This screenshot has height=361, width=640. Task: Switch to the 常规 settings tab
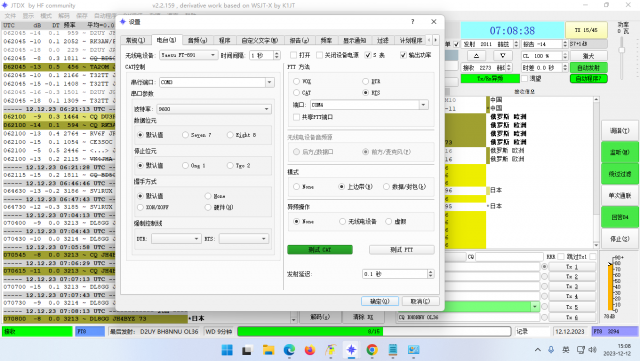(135, 40)
